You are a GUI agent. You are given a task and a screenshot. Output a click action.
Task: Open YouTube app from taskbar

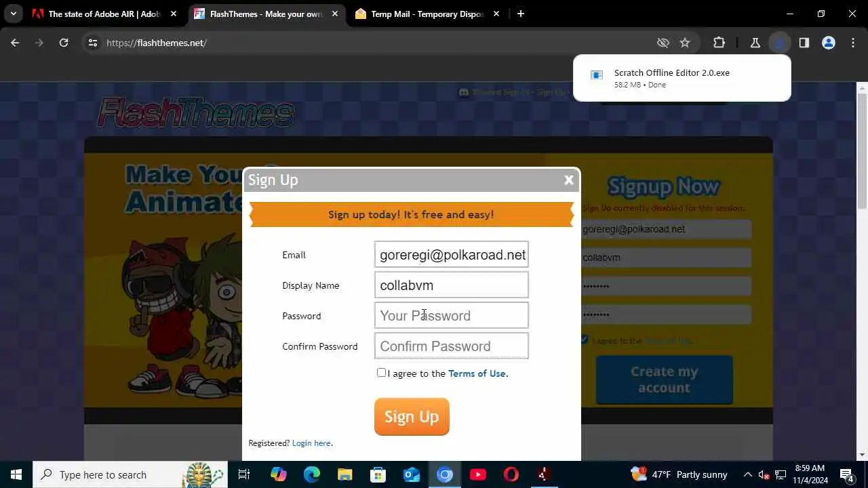point(478,474)
